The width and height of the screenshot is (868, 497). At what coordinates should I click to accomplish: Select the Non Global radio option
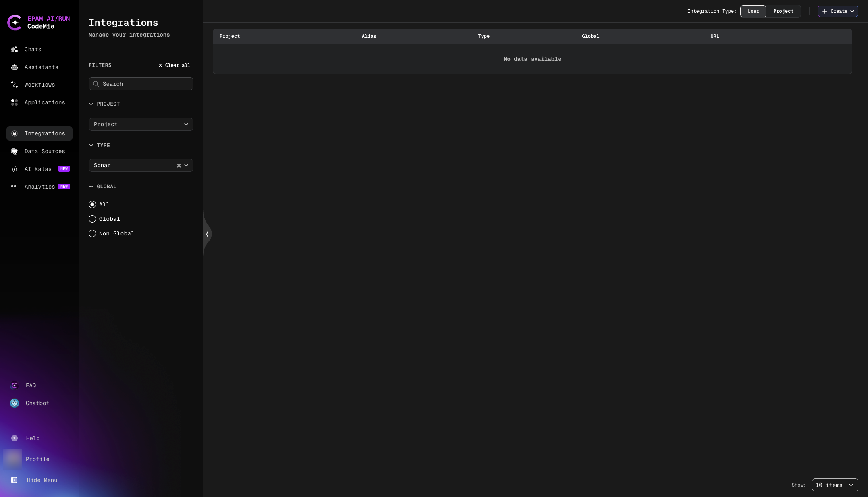coord(92,233)
